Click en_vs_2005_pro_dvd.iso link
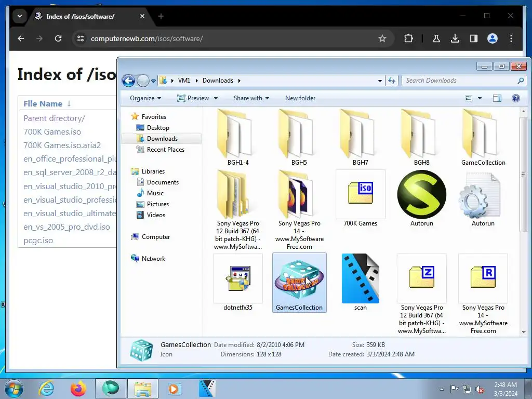532x399 pixels. 66,227
